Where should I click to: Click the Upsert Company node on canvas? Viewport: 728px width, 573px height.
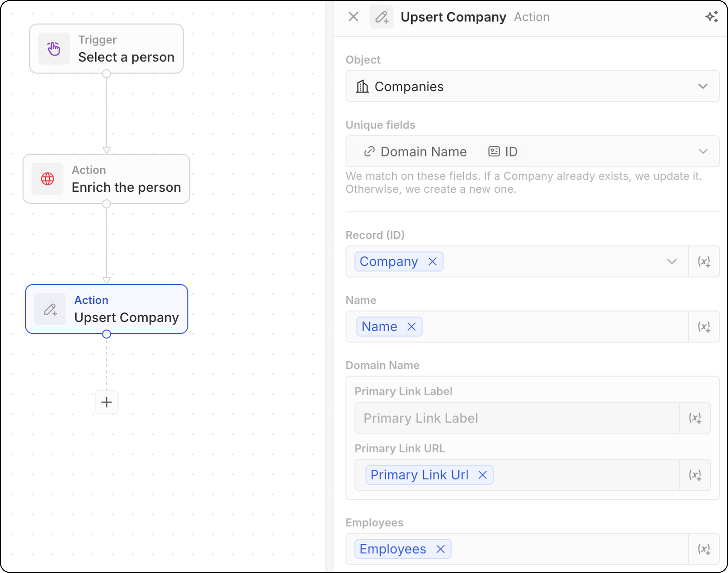click(106, 309)
